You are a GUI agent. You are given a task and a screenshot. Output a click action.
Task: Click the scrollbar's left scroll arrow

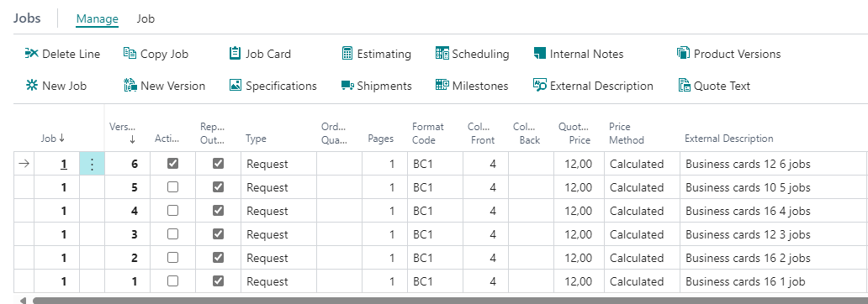(x=23, y=301)
